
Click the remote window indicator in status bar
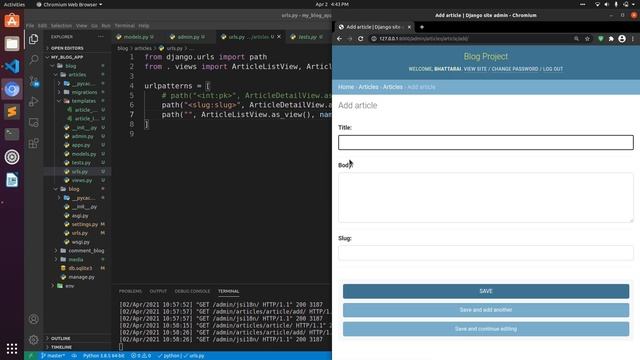(x=30, y=356)
